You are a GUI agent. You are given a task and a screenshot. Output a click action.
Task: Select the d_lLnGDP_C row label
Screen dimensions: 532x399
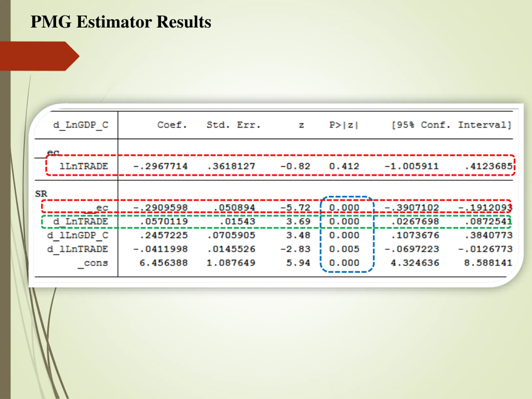78,235
